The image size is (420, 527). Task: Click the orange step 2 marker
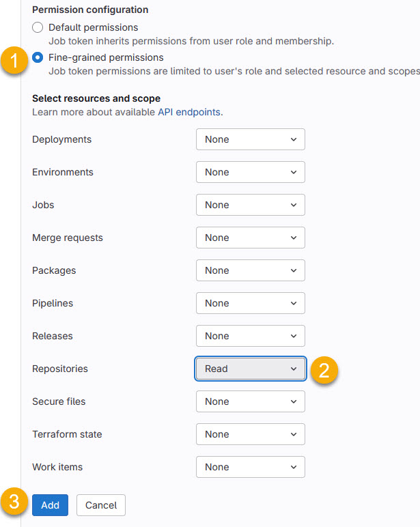pos(324,370)
